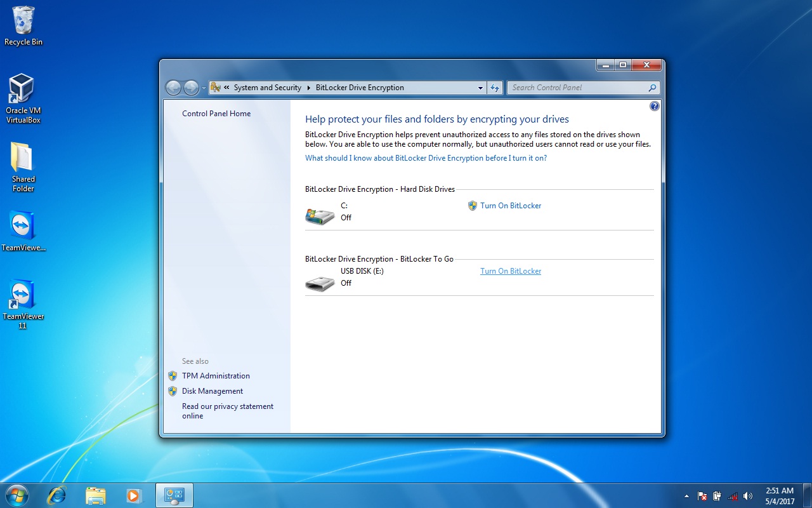Screen dimensions: 812x508
Task: Close the BitLocker Control Panel window
Action: coord(647,65)
